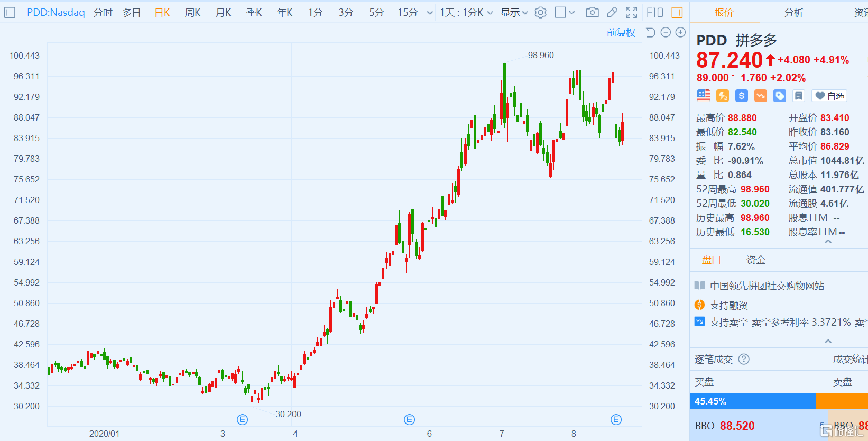Zoom out chart with minus icon
The width and height of the screenshot is (868, 441).
[x=666, y=32]
